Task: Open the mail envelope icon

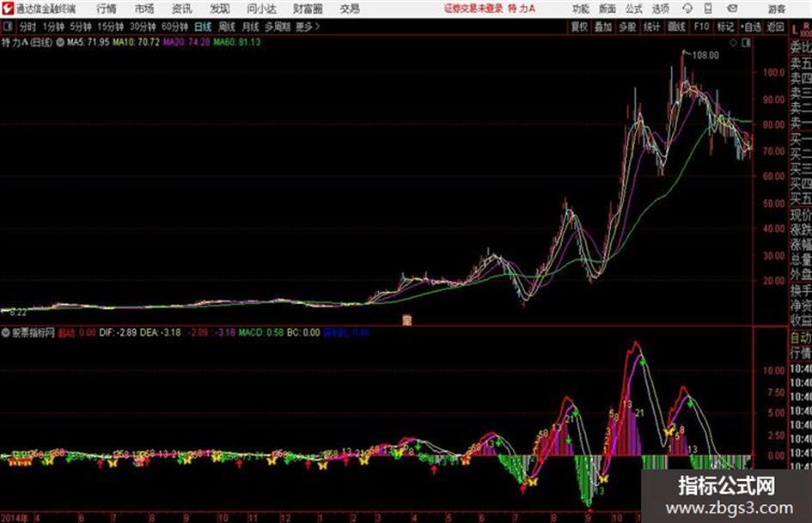Action: click(732, 9)
